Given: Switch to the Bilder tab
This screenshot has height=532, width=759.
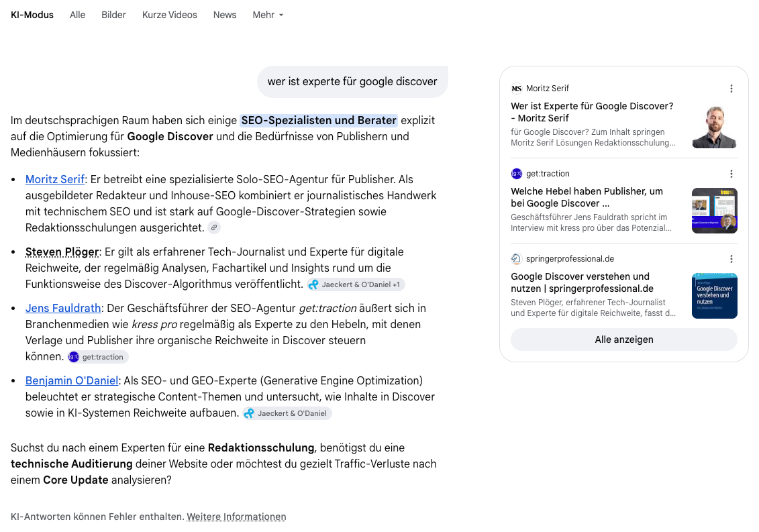Looking at the screenshot, I should click(114, 15).
